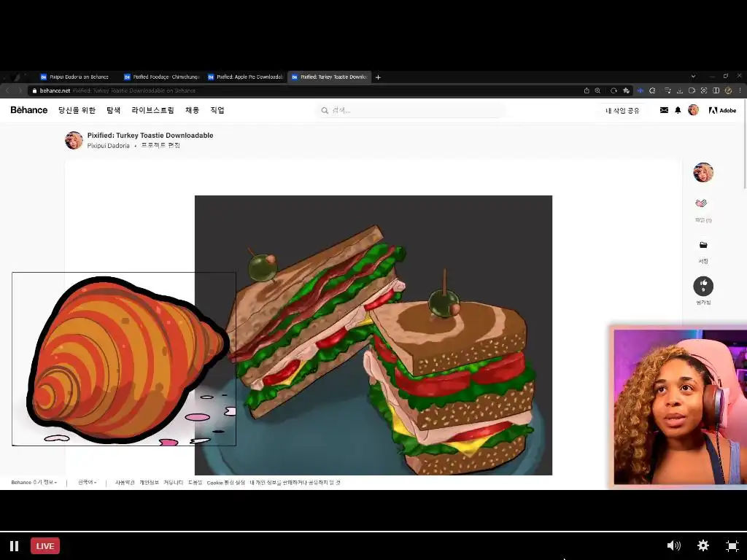Viewport: 747px width, 560px height.
Task: Click the project owner avatar beside title
Action: (74, 141)
